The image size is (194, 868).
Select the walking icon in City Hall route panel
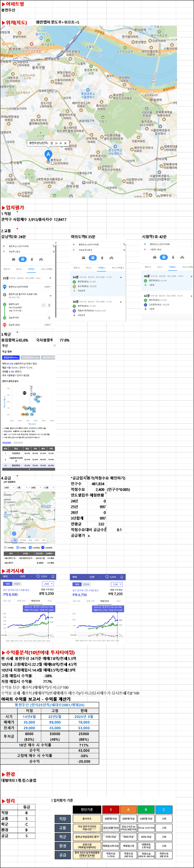coord(173,257)
